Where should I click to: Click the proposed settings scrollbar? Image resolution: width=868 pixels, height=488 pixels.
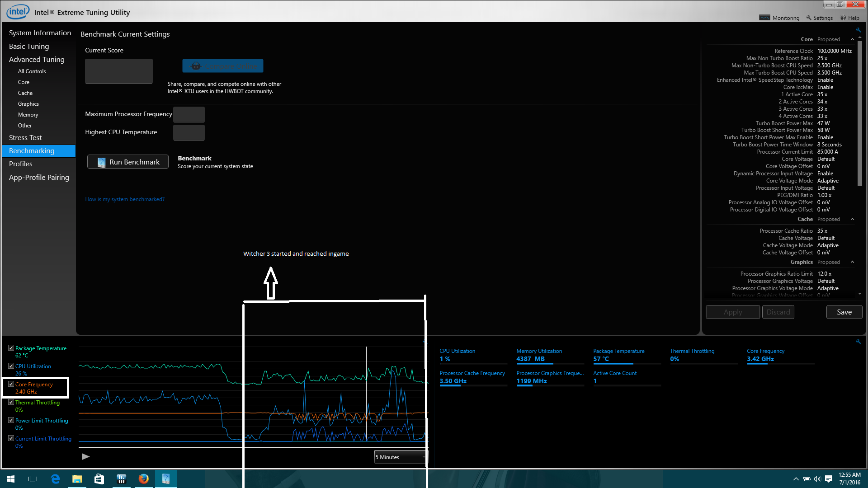pyautogui.click(x=860, y=113)
